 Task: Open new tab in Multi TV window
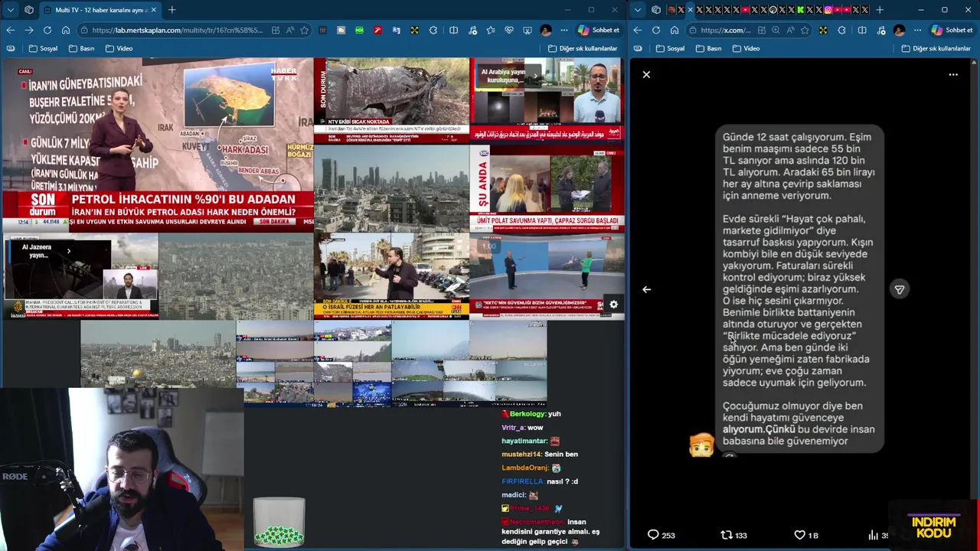171,10
